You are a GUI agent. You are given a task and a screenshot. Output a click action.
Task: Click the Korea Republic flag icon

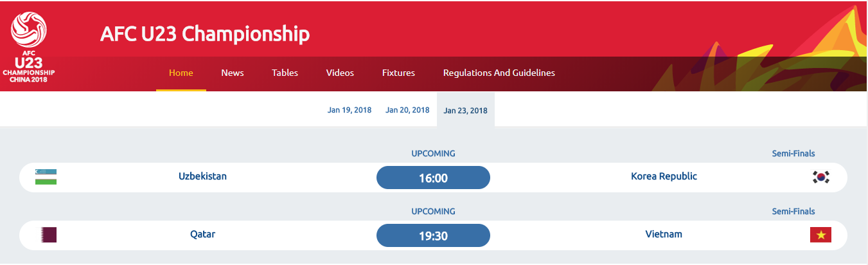(820, 177)
